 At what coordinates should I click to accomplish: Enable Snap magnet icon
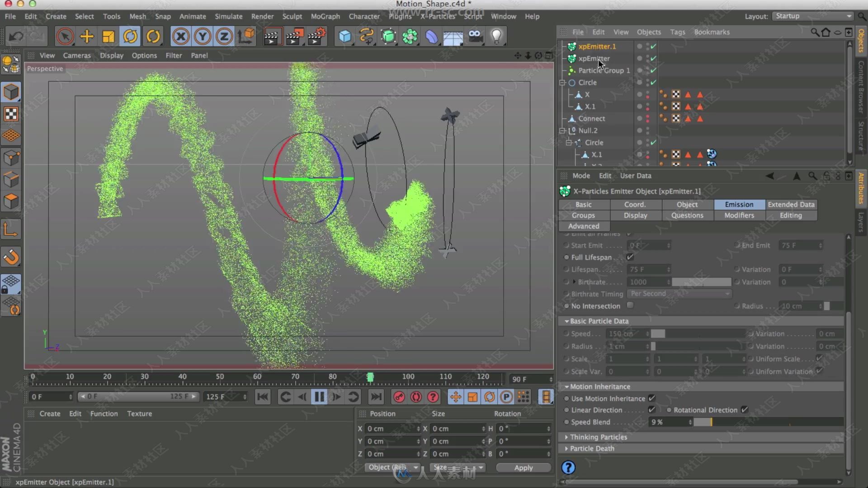pos(11,258)
